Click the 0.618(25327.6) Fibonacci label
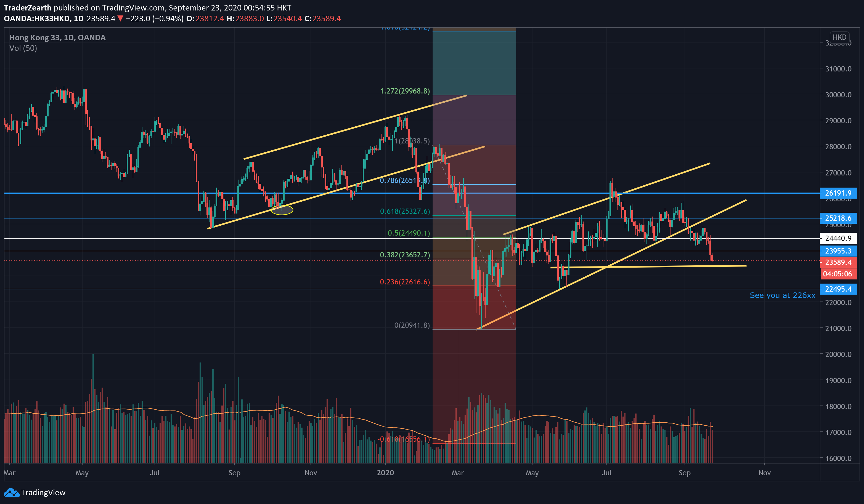 tap(405, 211)
